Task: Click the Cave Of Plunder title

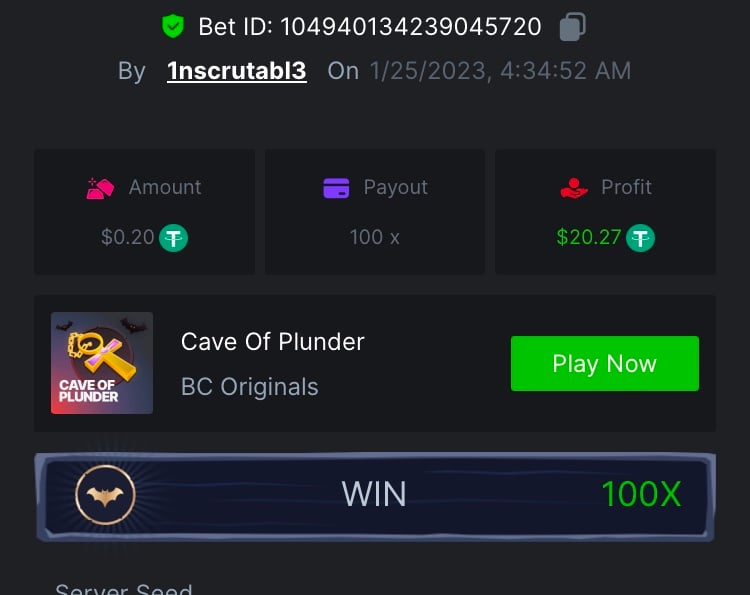Action: click(x=273, y=342)
